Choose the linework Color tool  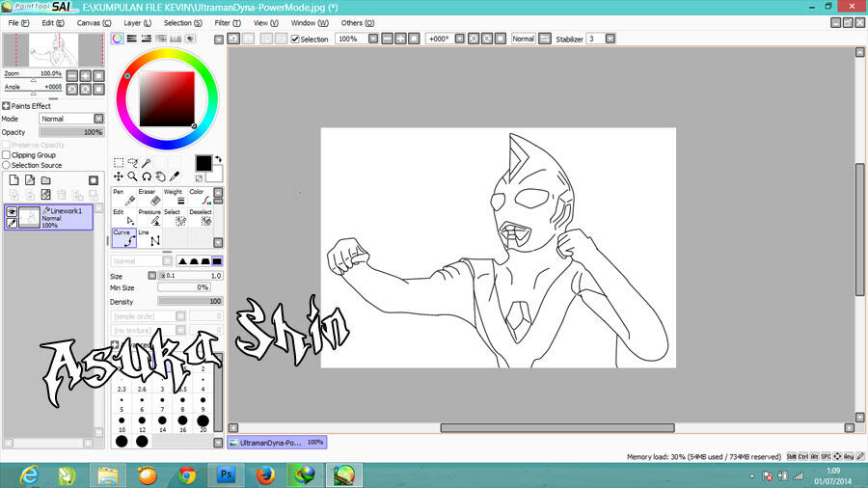pyautogui.click(x=201, y=197)
